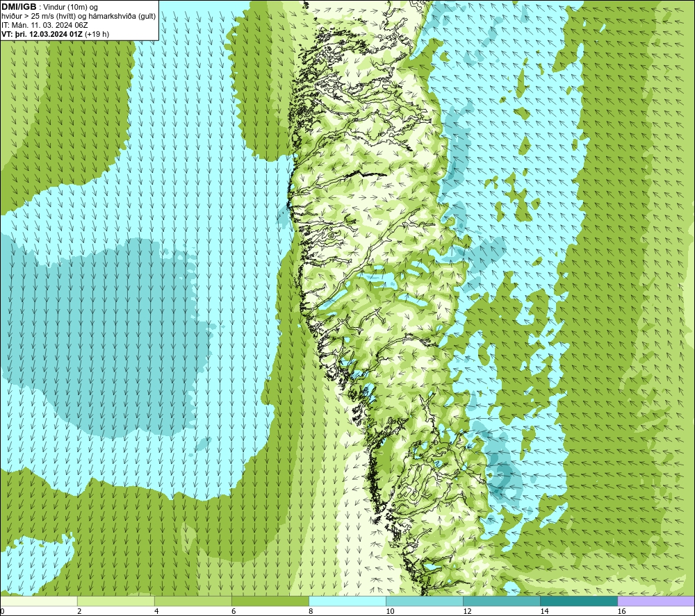Click the 'VT: þri. 12.03.2024 01Z' valid time text
The width and height of the screenshot is (695, 616).
[x=42, y=33]
